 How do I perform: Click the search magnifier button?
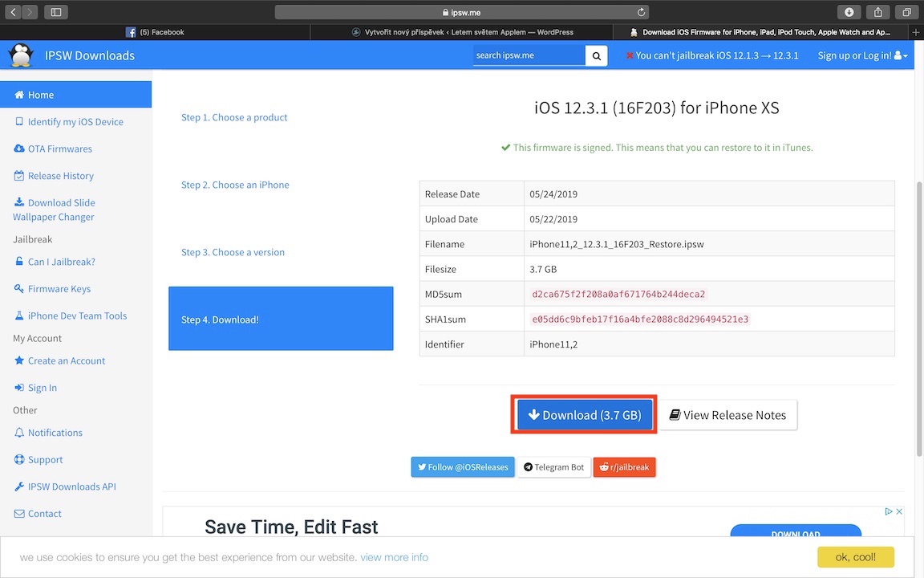597,55
